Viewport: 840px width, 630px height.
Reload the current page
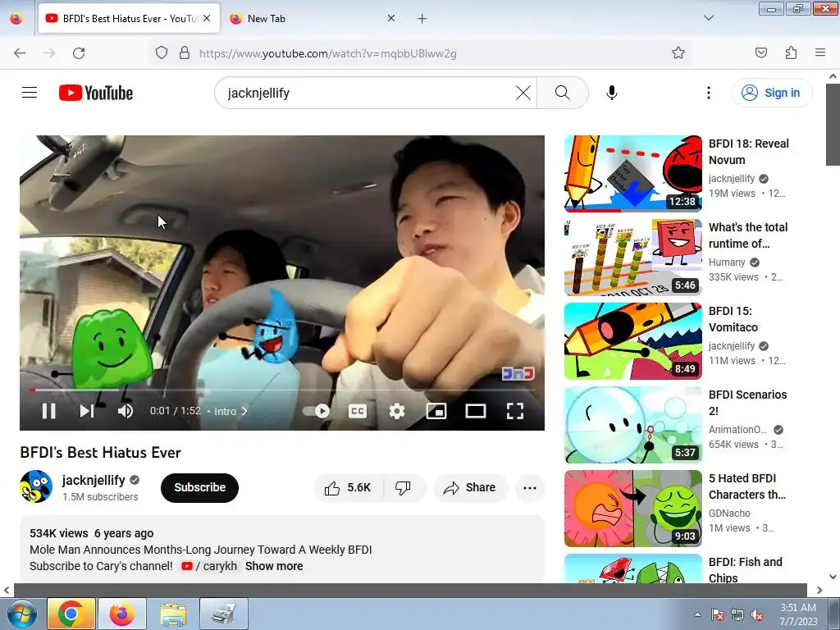79,53
